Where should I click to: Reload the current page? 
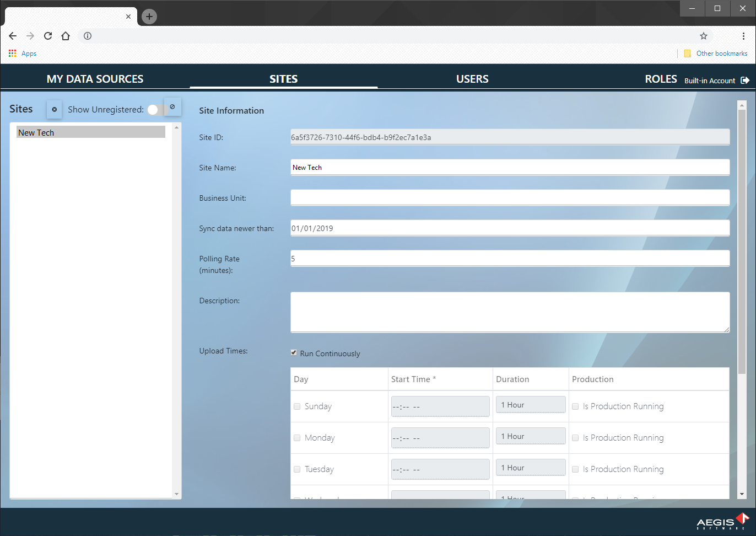click(x=48, y=36)
